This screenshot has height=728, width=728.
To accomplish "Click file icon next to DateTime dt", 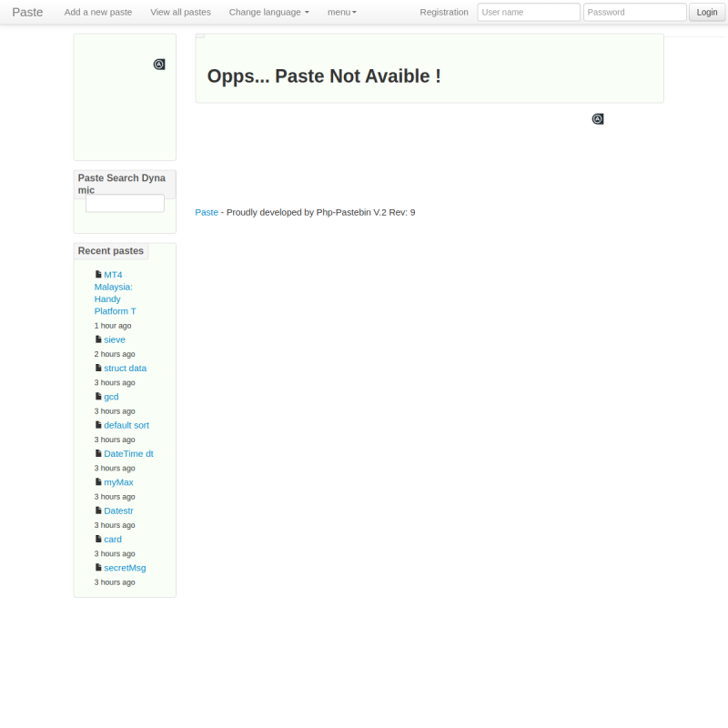I will 98,453.
